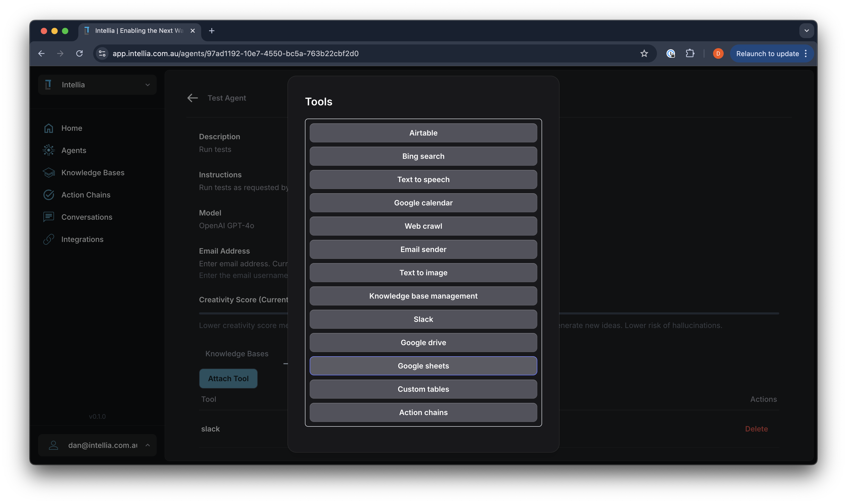Click the Intellia logo icon in sidebar
This screenshot has height=504, width=847.
coord(48,84)
